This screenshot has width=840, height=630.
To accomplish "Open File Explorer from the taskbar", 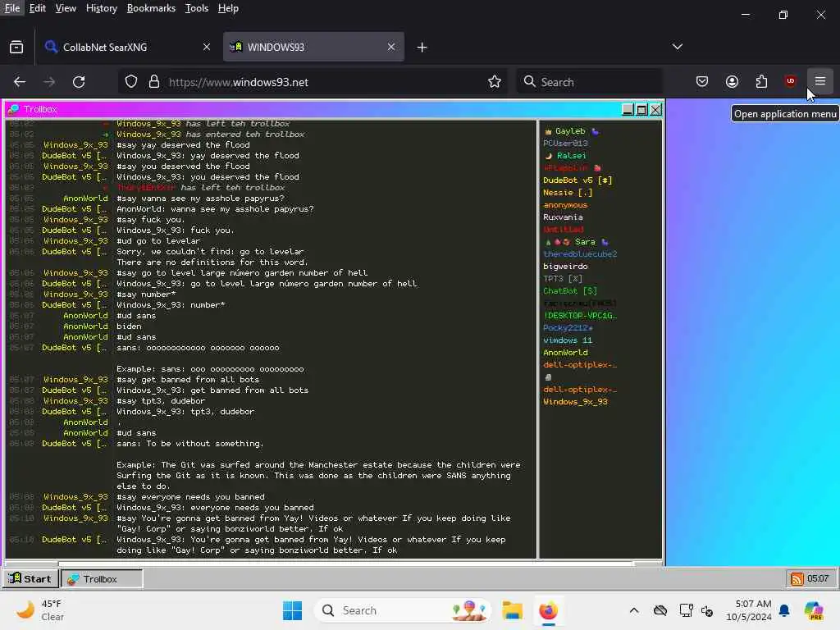I will coord(512,610).
